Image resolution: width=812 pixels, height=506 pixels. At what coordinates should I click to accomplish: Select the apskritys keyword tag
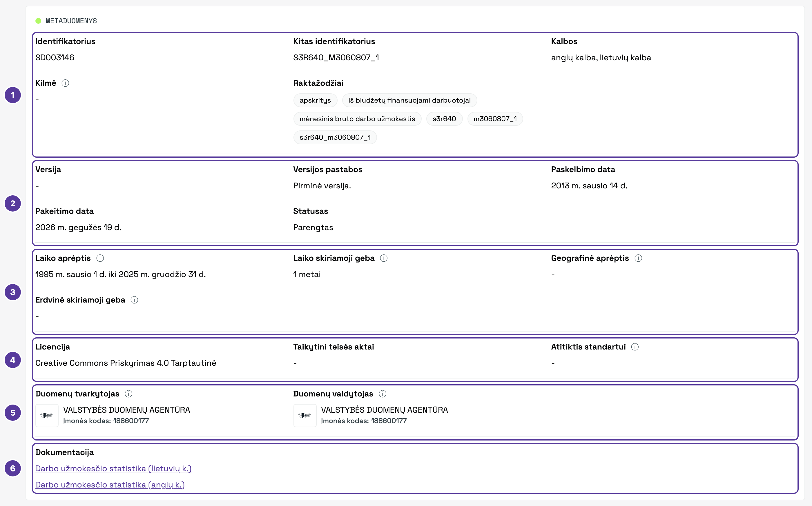point(315,100)
